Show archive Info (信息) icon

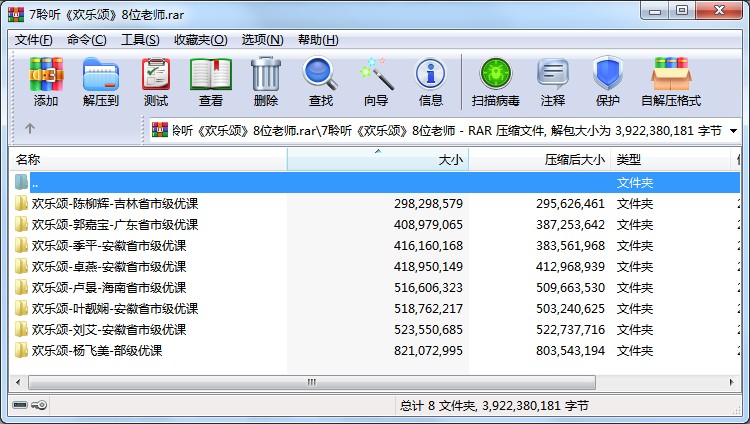(430, 81)
